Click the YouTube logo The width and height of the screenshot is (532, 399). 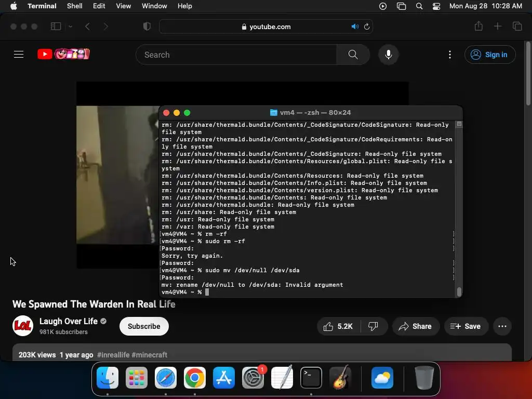pyautogui.click(x=63, y=54)
